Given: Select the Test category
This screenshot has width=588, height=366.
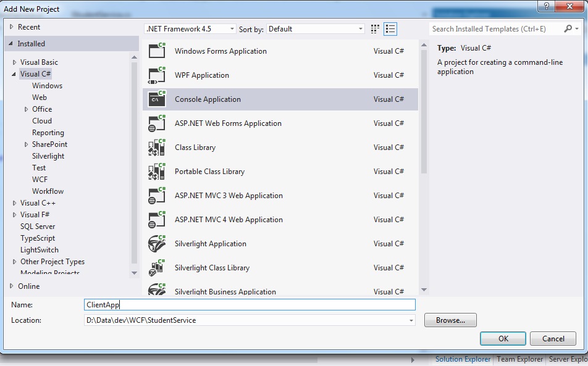Looking at the screenshot, I should tap(39, 168).
